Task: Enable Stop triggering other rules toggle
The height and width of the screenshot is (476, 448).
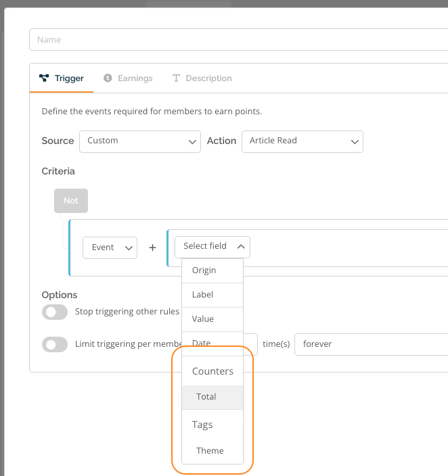Action: point(55,312)
